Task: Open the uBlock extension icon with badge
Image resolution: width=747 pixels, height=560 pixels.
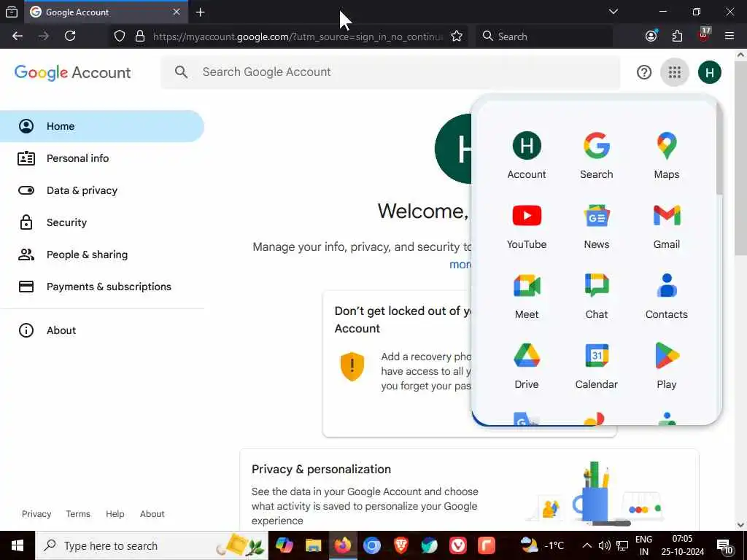Action: (704, 35)
